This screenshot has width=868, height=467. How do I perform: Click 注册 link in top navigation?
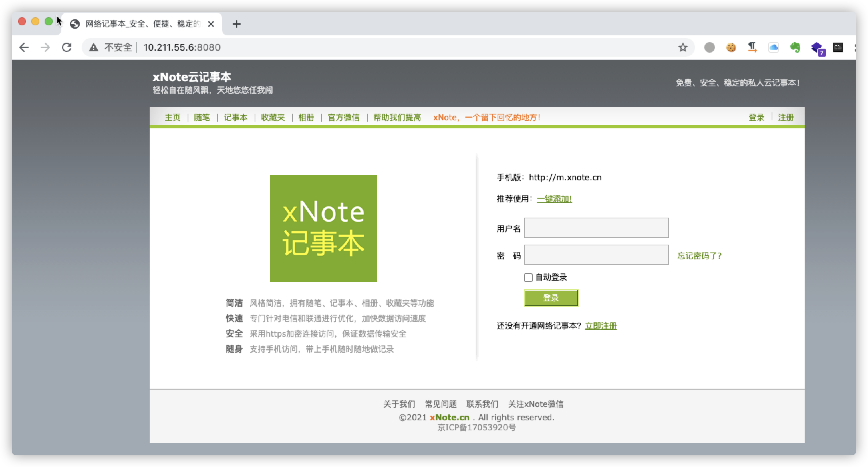[x=786, y=117]
